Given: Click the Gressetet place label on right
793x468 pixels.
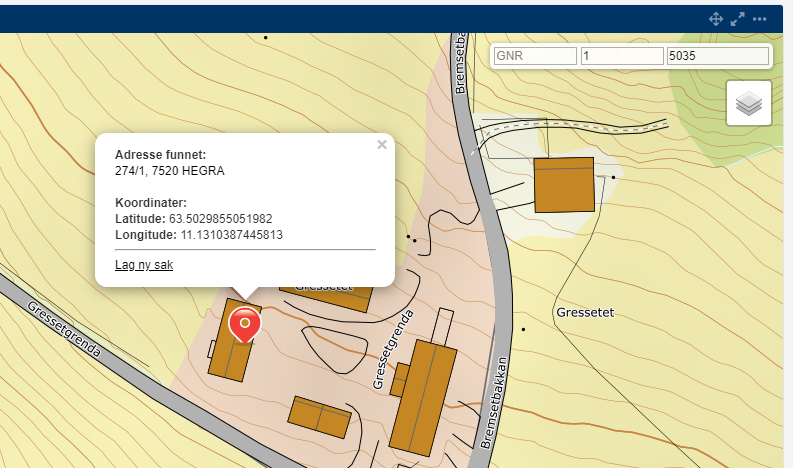Looking at the screenshot, I should point(584,313).
